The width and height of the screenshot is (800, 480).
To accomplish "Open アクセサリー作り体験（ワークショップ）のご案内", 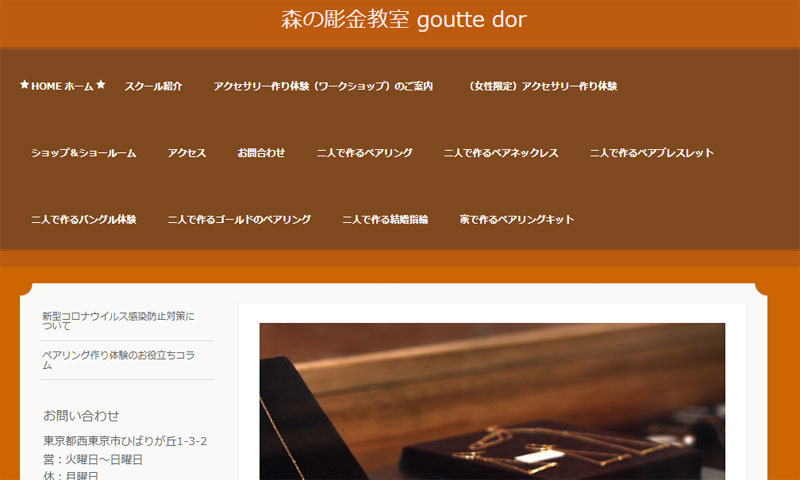I will [x=323, y=86].
